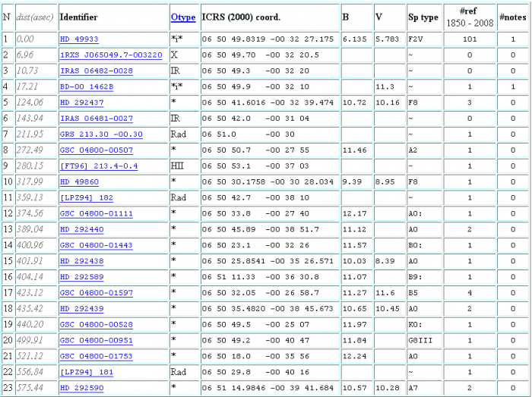Select the distance value 211.95
The image size is (532, 397).
click(30, 134)
